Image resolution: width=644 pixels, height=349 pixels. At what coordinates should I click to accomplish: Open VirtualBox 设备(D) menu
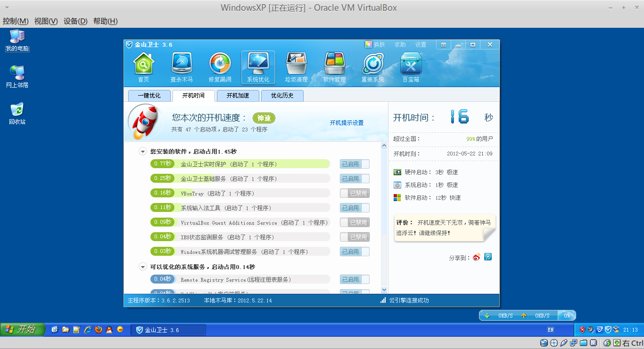[x=75, y=21]
